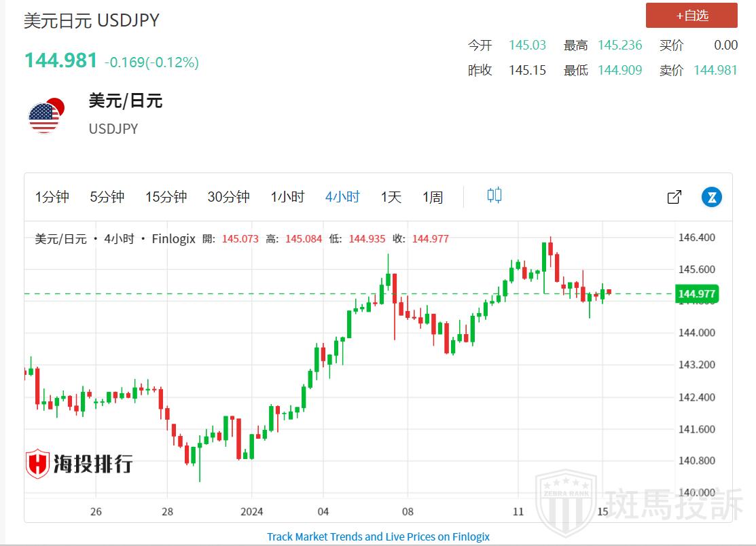
Task: Click the 146.400 price axis label
Action: 697,238
